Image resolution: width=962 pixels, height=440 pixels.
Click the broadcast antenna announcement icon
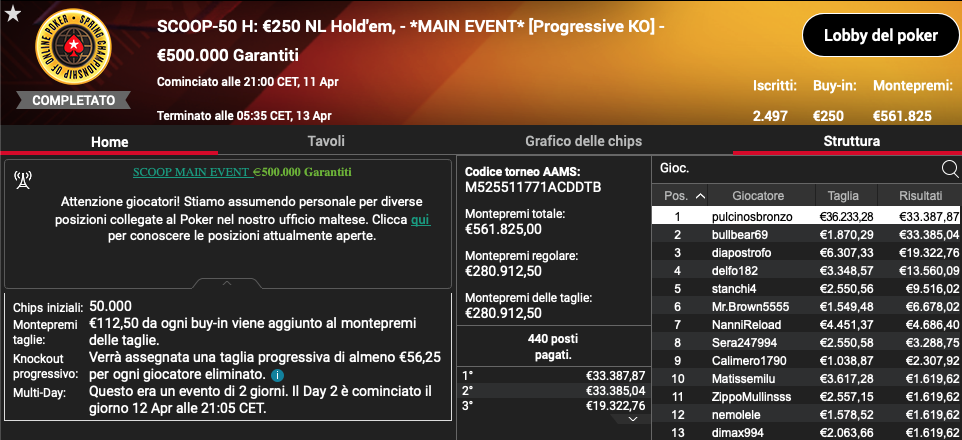coord(23,179)
